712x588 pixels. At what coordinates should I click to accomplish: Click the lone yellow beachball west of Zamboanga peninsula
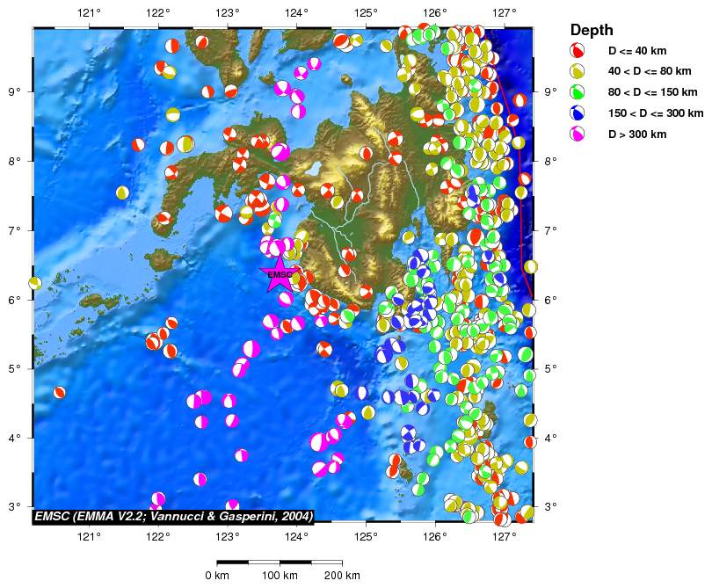tap(122, 192)
